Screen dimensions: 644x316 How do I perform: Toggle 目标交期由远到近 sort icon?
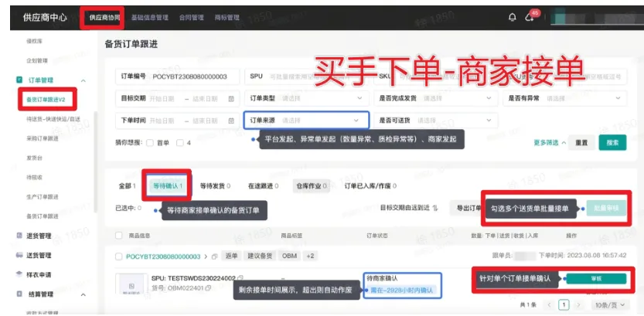coord(435,208)
